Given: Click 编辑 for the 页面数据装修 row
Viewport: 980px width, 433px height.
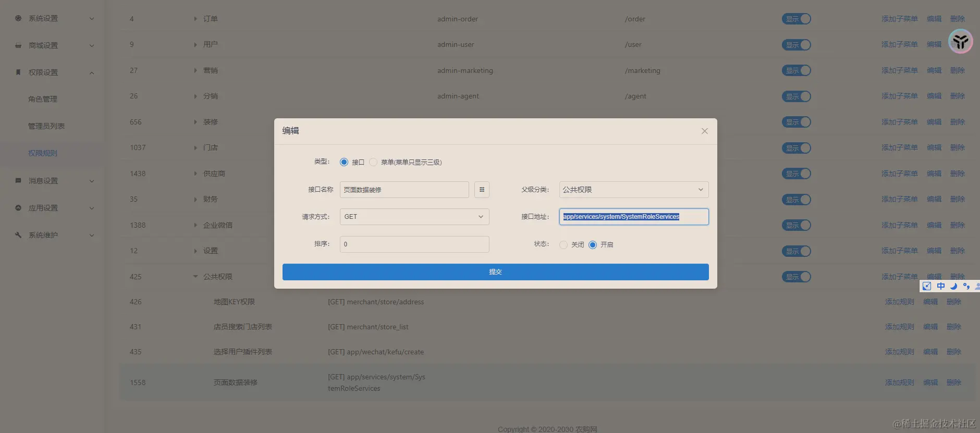Looking at the screenshot, I should pos(930,382).
